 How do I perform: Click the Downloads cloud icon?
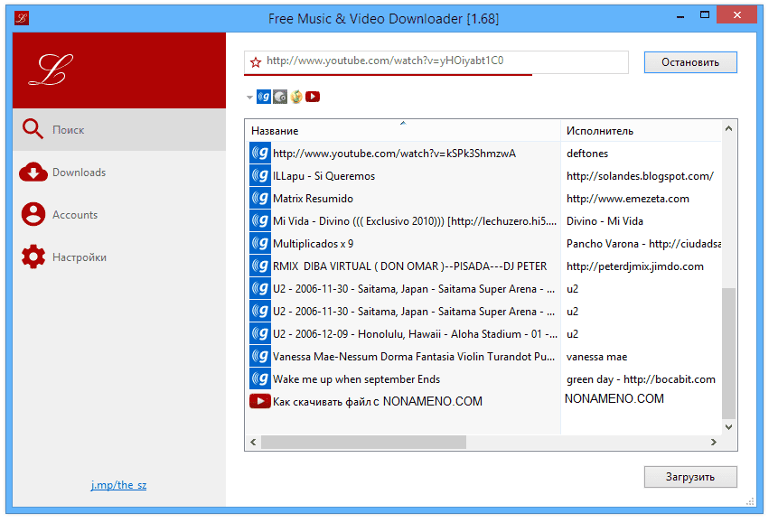coord(33,173)
